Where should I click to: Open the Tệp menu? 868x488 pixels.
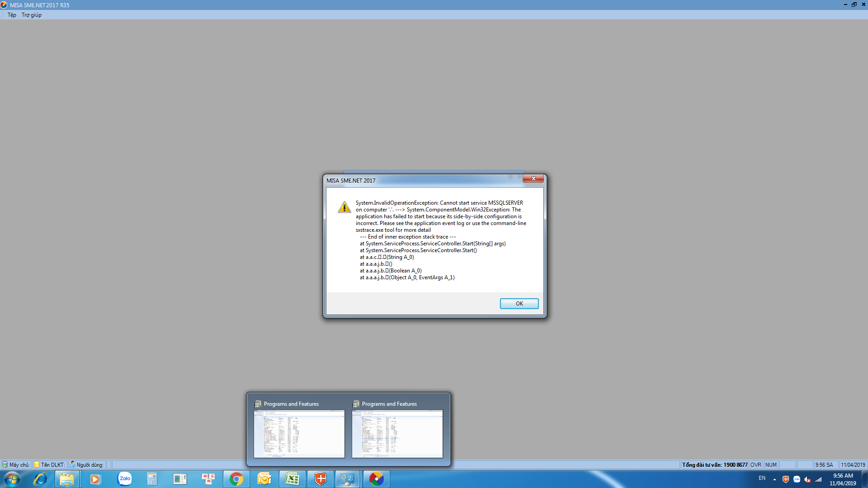coord(12,15)
